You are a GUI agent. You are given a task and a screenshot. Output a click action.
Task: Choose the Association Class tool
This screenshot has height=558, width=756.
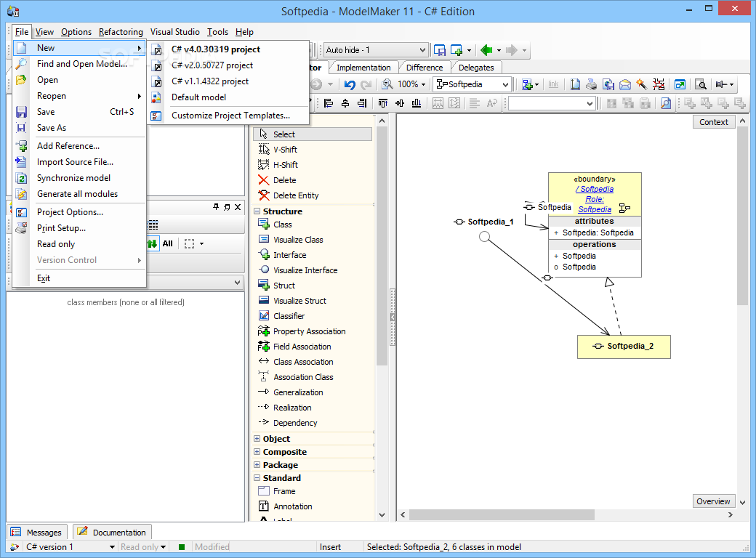click(x=303, y=377)
